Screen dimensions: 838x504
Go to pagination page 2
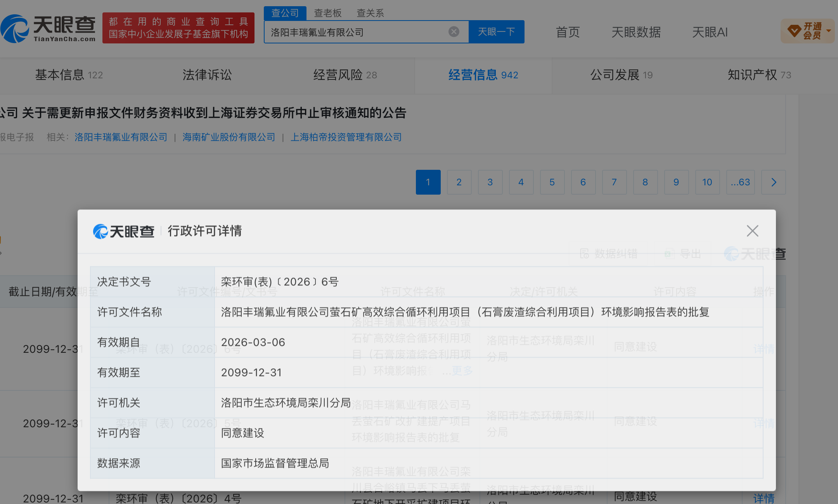click(x=459, y=182)
